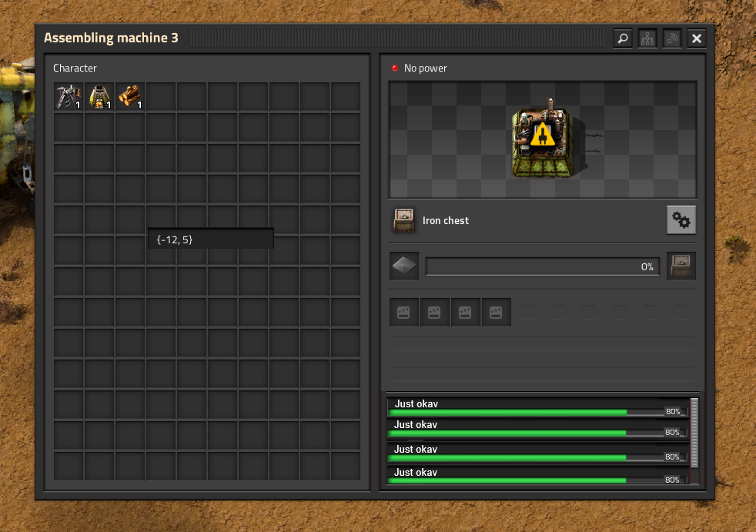Image resolution: width=756 pixels, height=532 pixels.
Task: Click the iron chest output slot
Action: click(681, 266)
